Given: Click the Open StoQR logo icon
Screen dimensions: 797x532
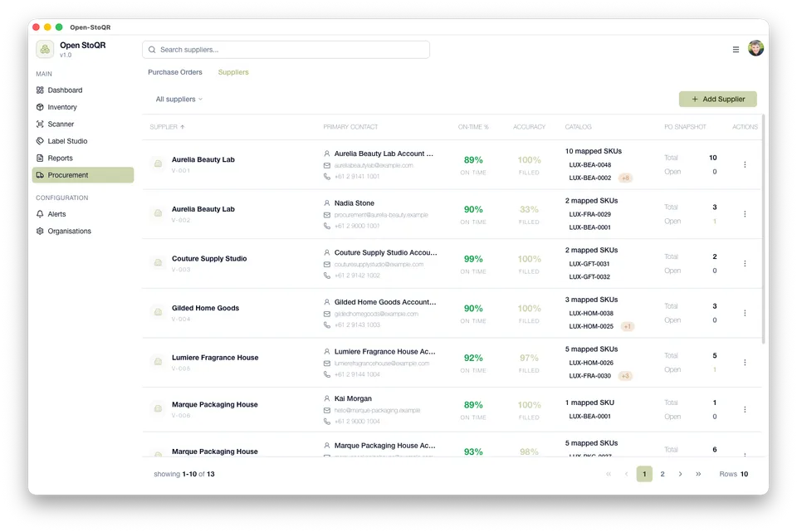Looking at the screenshot, I should pos(45,49).
